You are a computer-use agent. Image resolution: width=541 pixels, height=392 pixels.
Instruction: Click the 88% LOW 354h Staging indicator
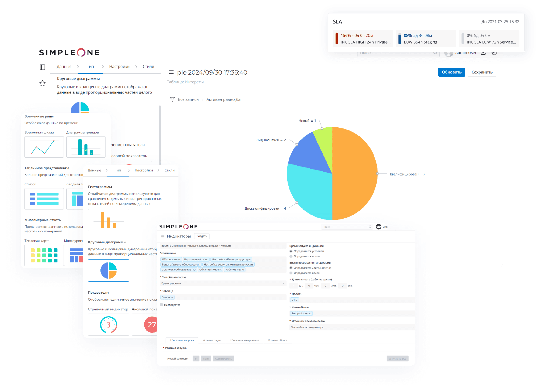(426, 38)
